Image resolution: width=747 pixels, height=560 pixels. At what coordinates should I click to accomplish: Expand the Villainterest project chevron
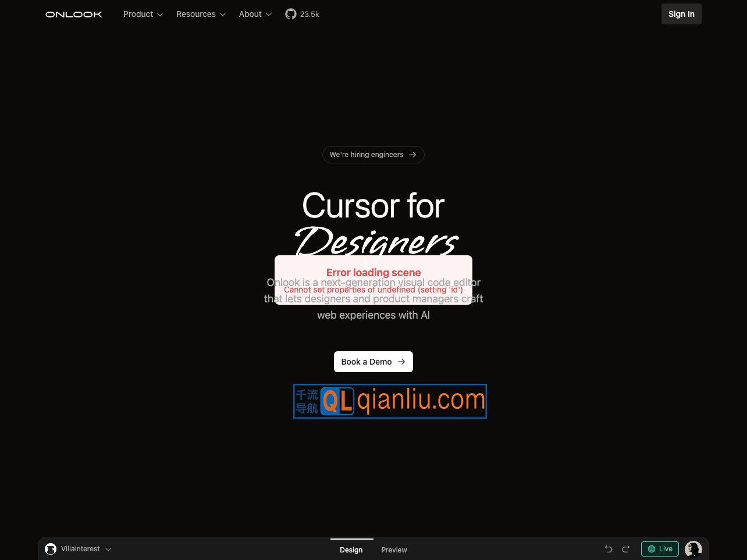click(108, 549)
